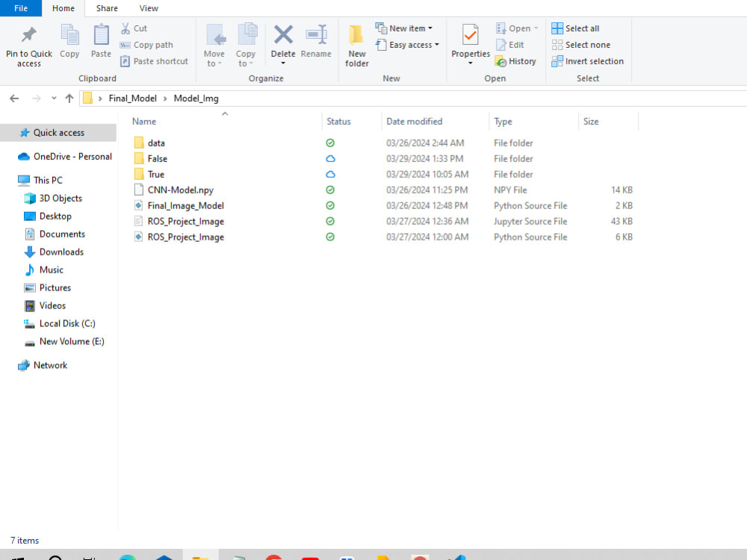Create a New folder from the ribbon
Screen dimensions: 747x560
(x=357, y=46)
